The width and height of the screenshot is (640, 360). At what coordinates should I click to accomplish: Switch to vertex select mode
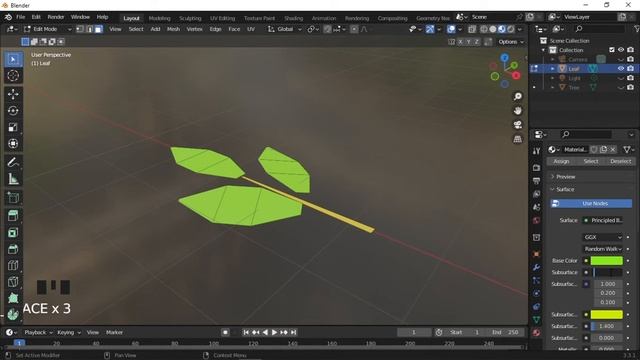coord(80,29)
